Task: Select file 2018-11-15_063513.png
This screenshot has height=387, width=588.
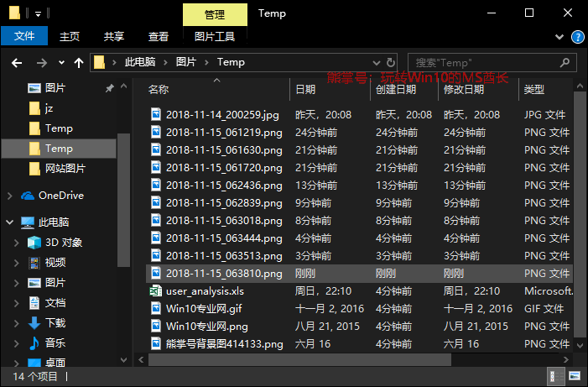Action: click(224, 256)
